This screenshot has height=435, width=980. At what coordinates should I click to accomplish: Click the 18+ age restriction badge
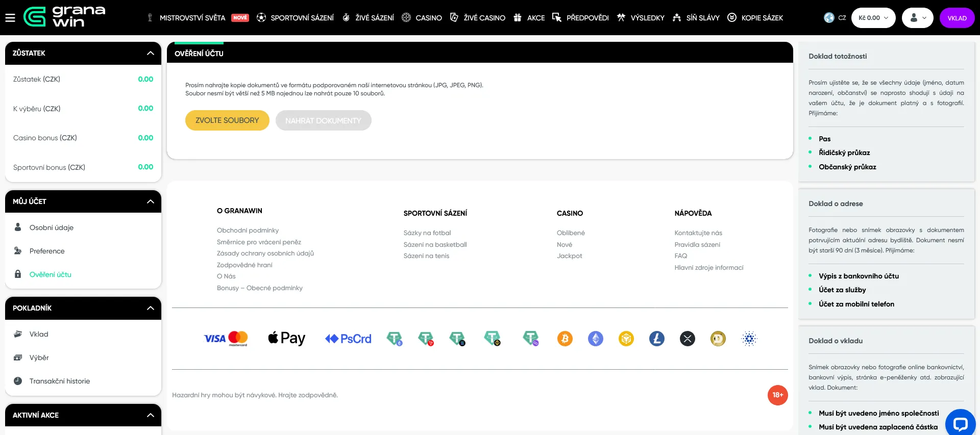click(x=778, y=395)
